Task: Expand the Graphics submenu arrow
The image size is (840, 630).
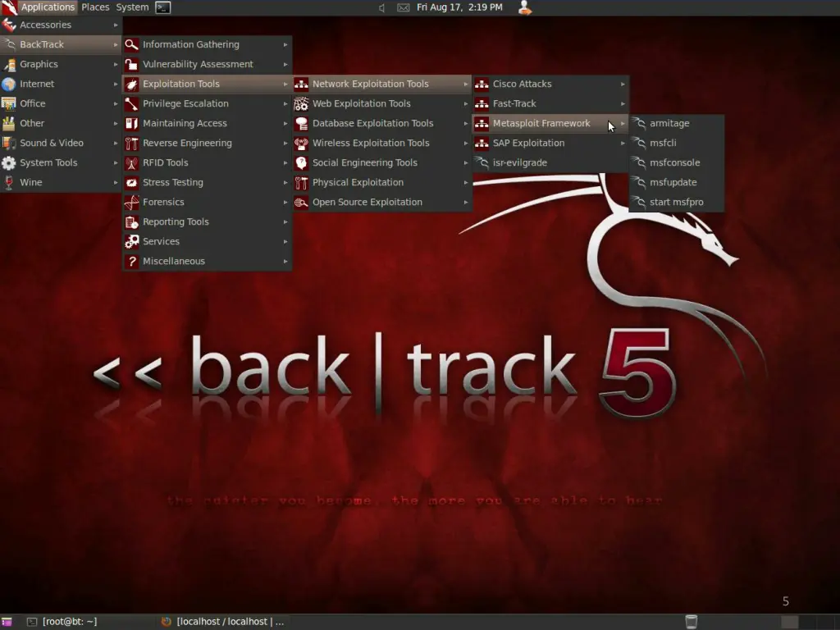Action: pos(115,64)
